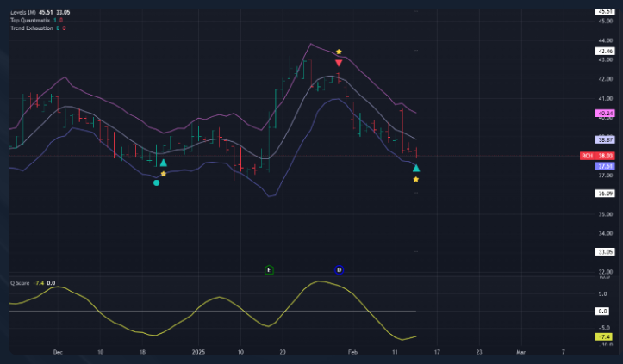Click the 17 date label on time axis

[x=437, y=352]
